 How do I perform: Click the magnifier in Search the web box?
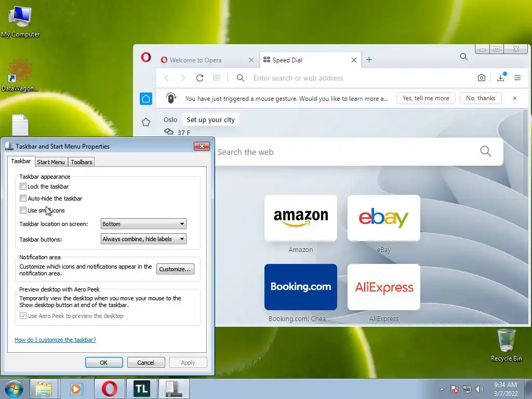[486, 151]
